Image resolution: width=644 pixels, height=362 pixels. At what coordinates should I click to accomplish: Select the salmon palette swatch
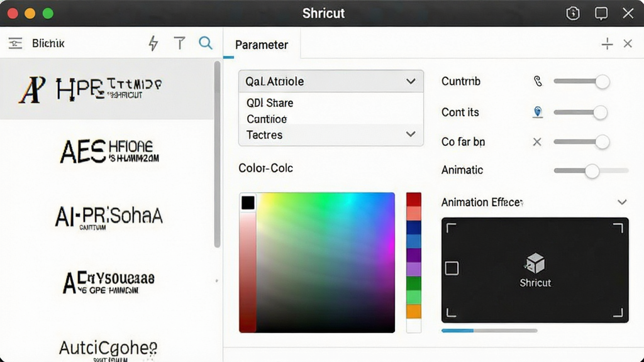pyautogui.click(x=414, y=214)
